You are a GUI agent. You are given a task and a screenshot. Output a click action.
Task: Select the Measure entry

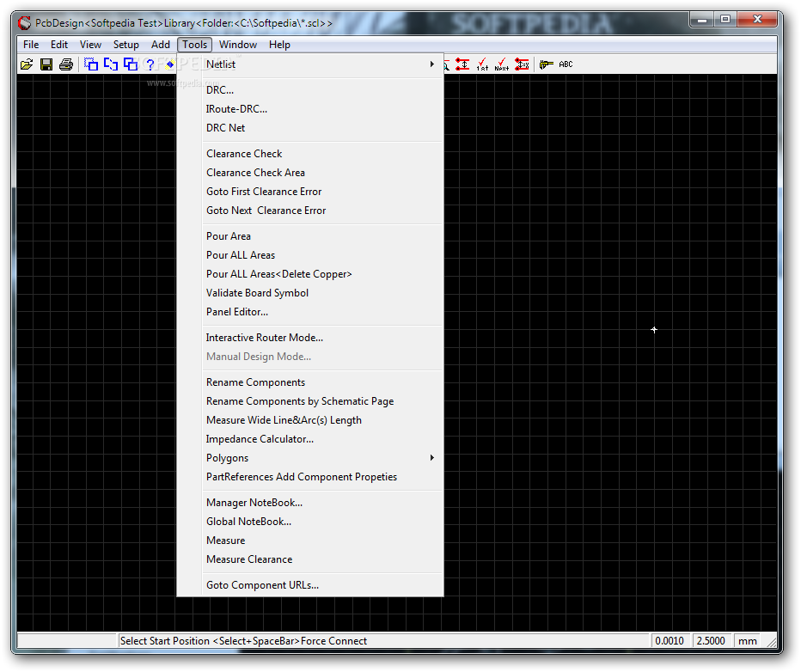pos(310,541)
